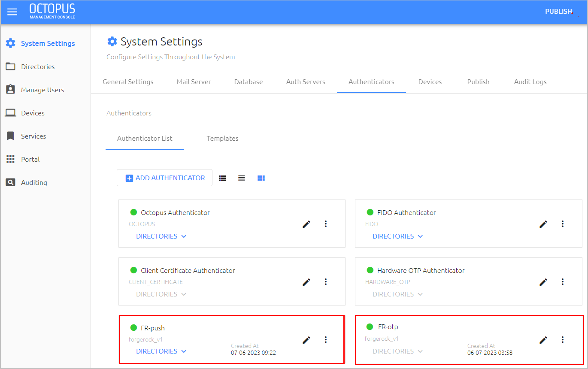
Task: Expand Directories under FR-push
Action: [x=161, y=351]
